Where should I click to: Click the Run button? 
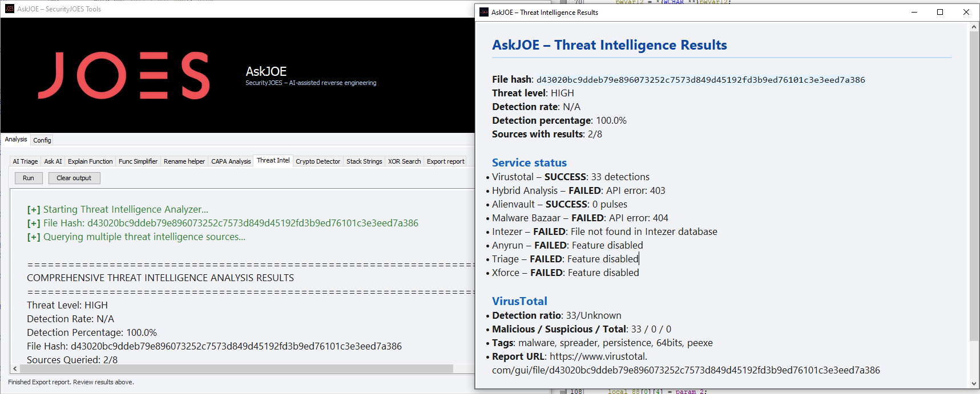point(29,178)
